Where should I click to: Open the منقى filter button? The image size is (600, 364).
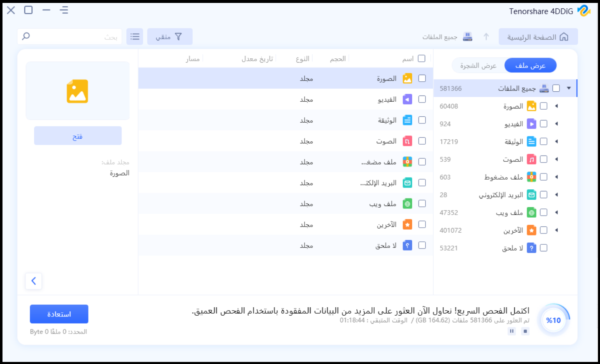pos(170,37)
